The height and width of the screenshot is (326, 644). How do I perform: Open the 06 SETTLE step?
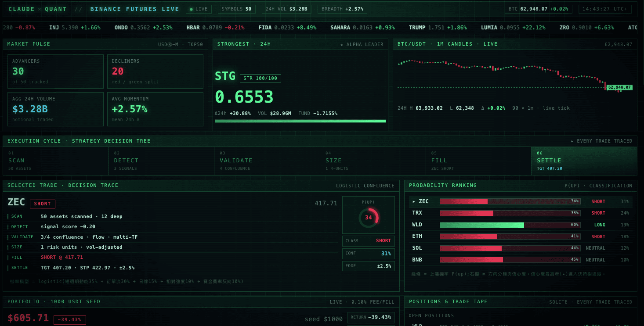pos(584,161)
